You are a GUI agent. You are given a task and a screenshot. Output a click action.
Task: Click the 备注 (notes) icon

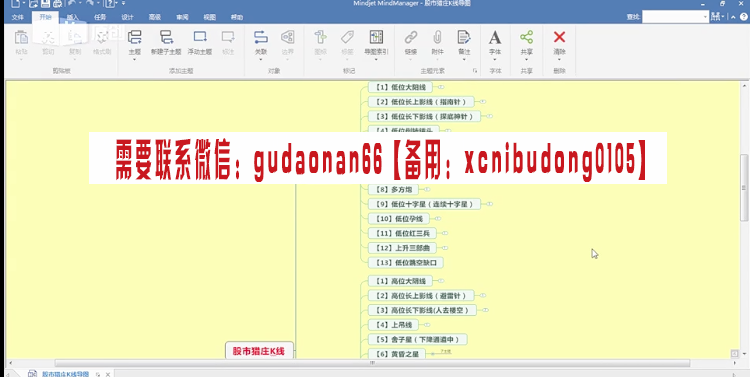tap(463, 37)
